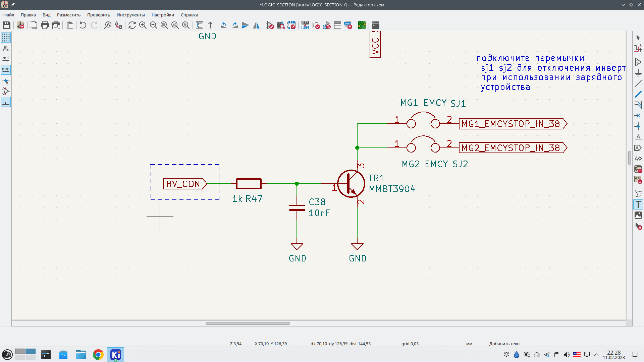Switch units to inches
Screen dimensions: 644x362
6,48
